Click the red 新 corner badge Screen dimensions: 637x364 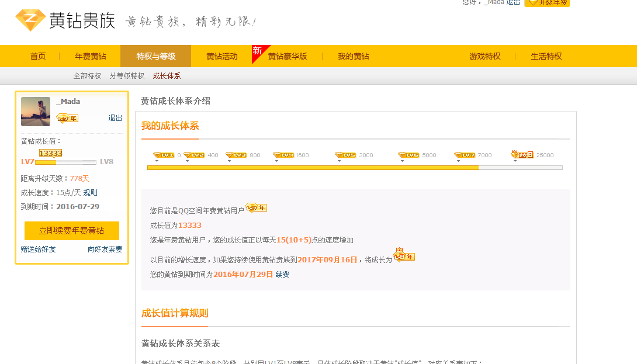point(258,51)
